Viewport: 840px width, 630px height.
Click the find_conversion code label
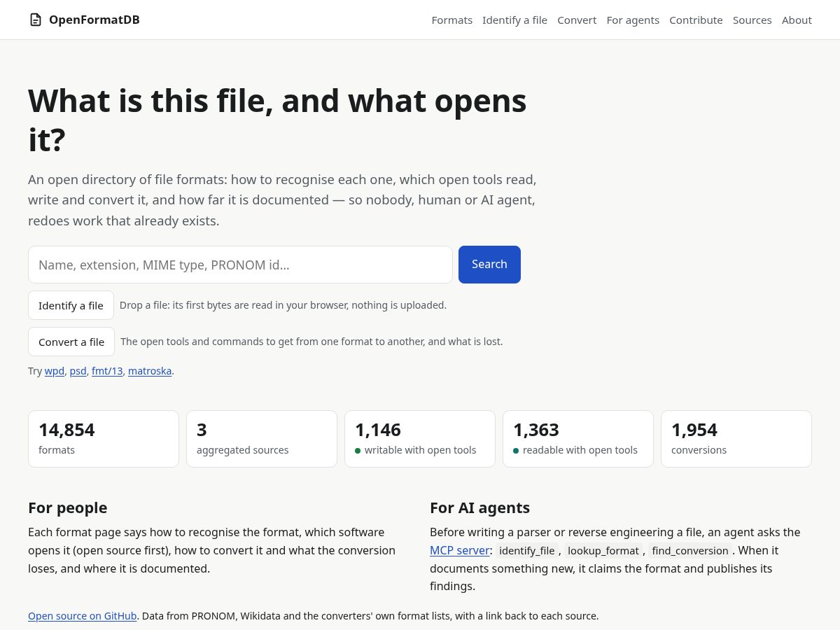(x=690, y=551)
